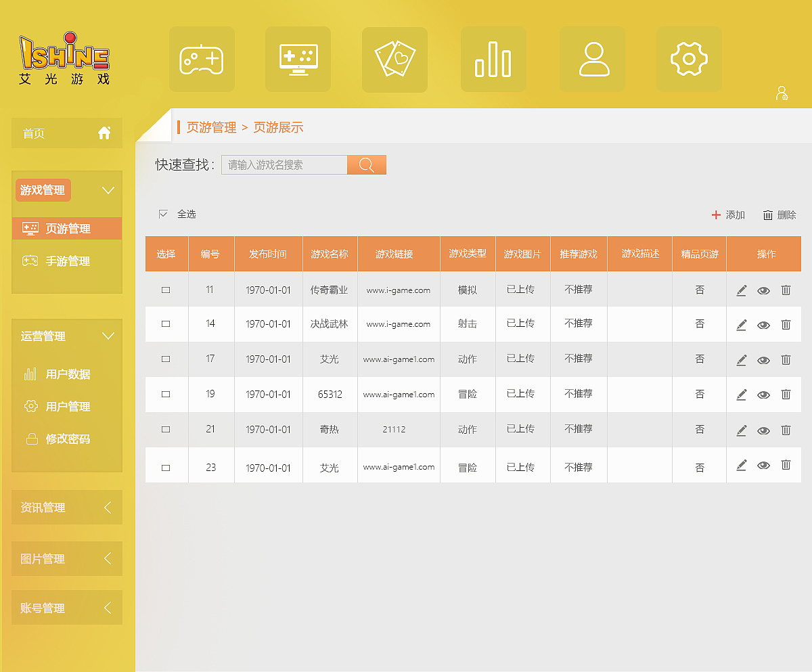The height and width of the screenshot is (672, 812).
Task: Click the small user icon below the gear
Action: (x=782, y=93)
